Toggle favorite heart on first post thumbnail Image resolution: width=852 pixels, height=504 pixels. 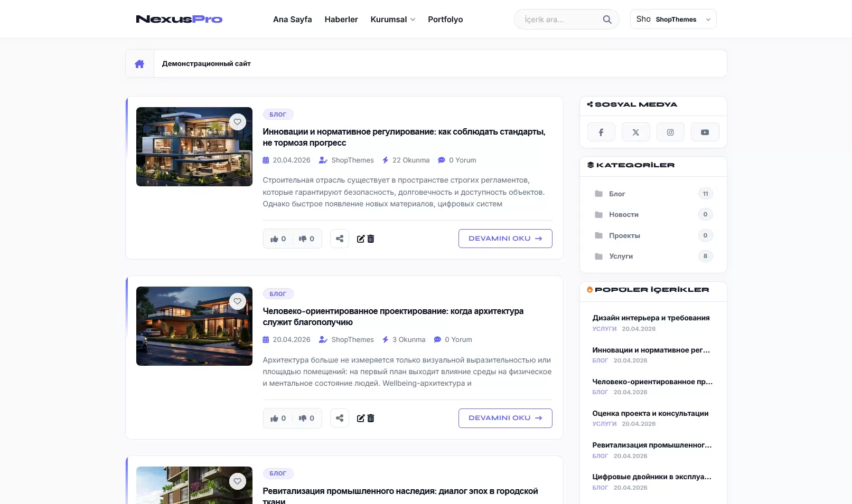pyautogui.click(x=238, y=122)
